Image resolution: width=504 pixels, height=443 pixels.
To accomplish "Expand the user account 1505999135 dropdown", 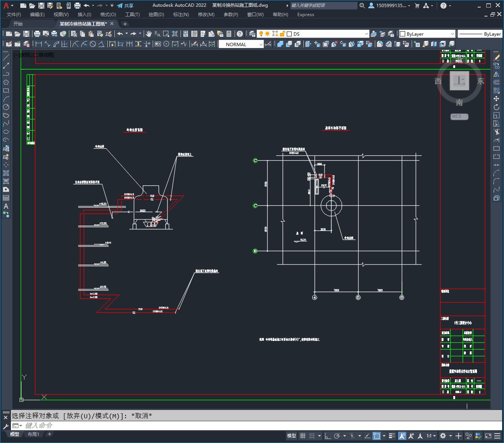I will pos(409,5).
